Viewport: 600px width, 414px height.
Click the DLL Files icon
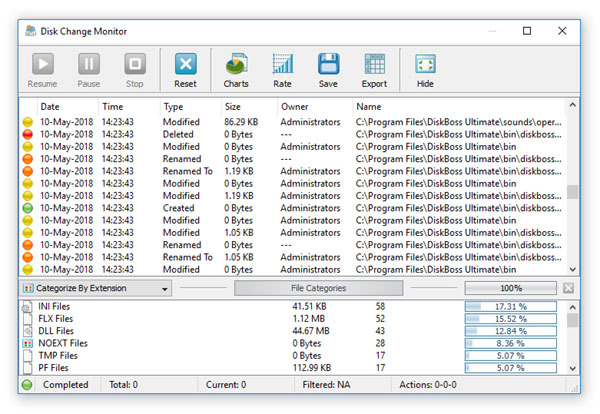coord(28,331)
